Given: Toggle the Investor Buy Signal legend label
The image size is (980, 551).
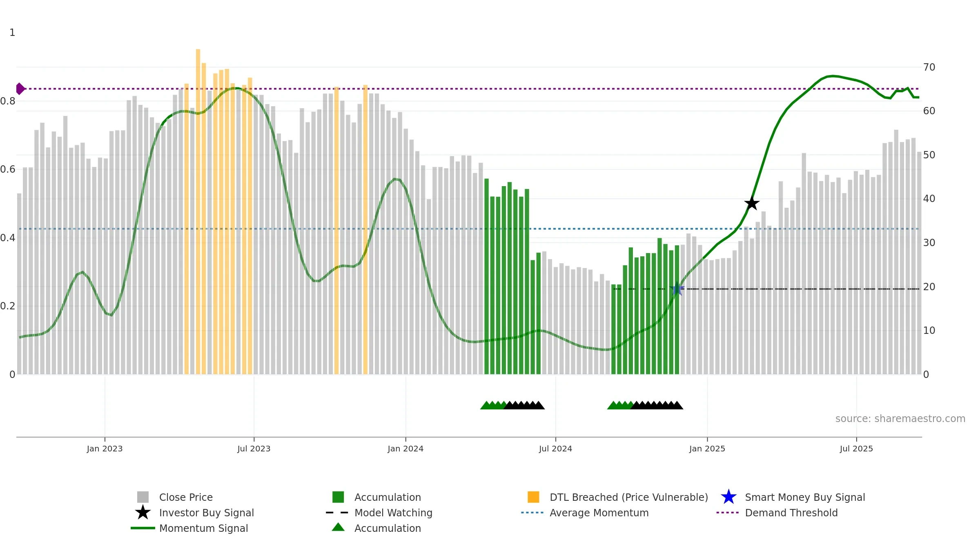Looking at the screenshot, I should pos(207,513).
